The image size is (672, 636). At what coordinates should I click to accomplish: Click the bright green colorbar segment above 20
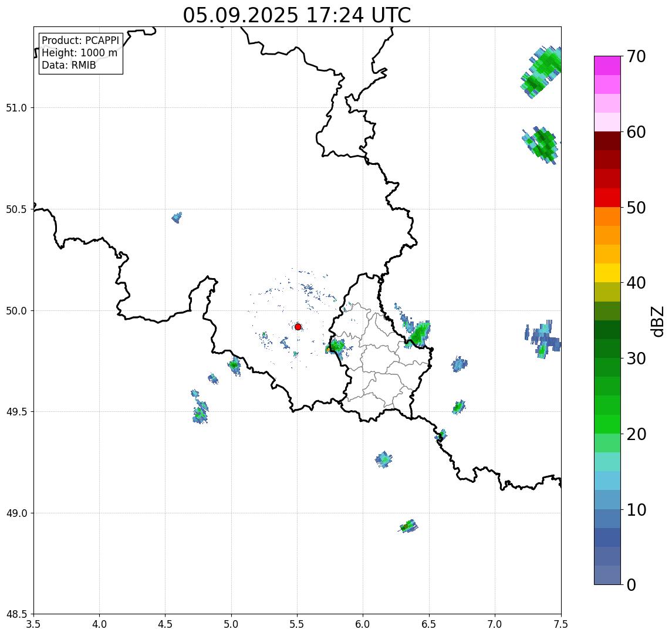(607, 424)
